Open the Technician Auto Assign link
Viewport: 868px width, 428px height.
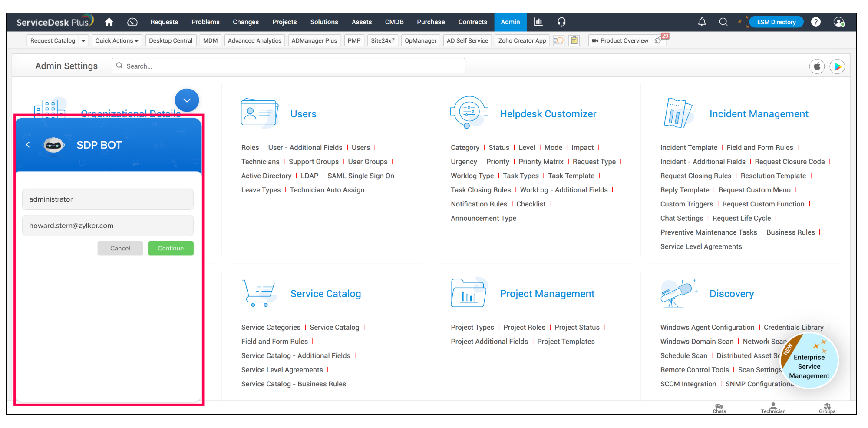coord(327,190)
